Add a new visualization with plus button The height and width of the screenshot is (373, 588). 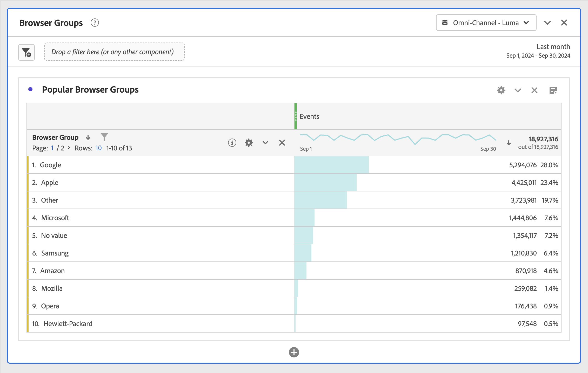click(x=294, y=352)
